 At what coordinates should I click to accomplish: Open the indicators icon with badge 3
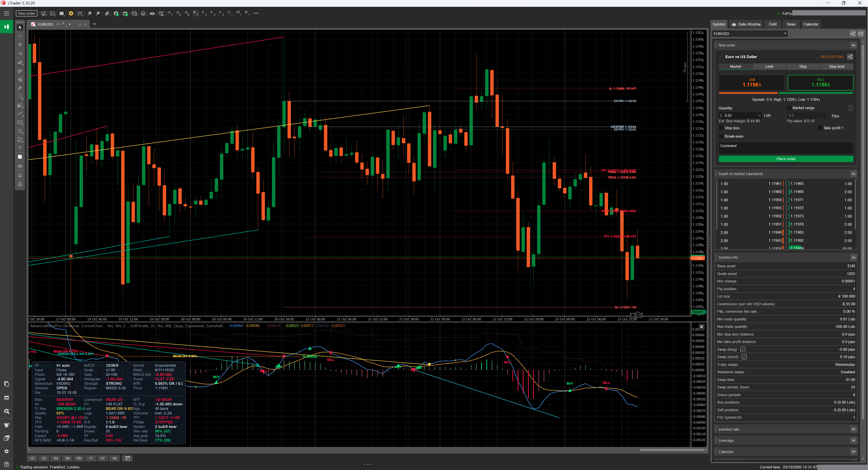116,14
